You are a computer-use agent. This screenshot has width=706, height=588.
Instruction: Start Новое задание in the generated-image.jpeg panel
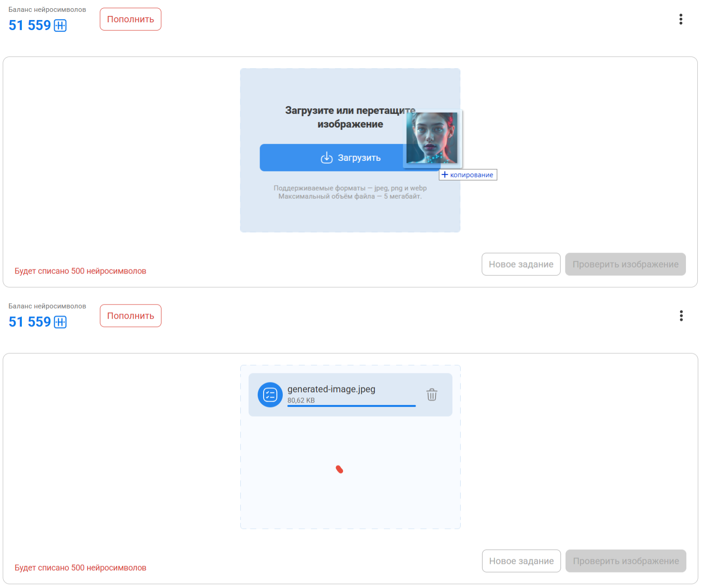(521, 561)
